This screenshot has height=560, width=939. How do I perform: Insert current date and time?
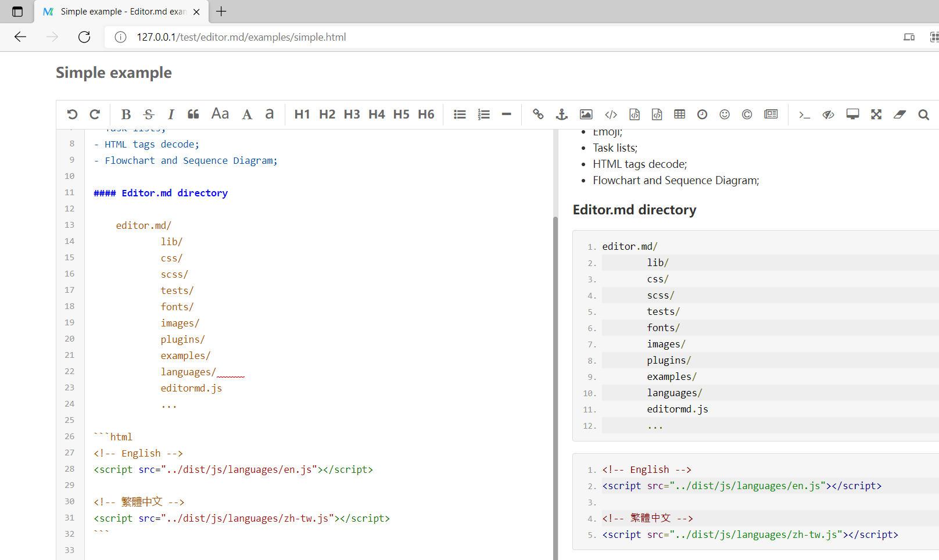pos(703,114)
